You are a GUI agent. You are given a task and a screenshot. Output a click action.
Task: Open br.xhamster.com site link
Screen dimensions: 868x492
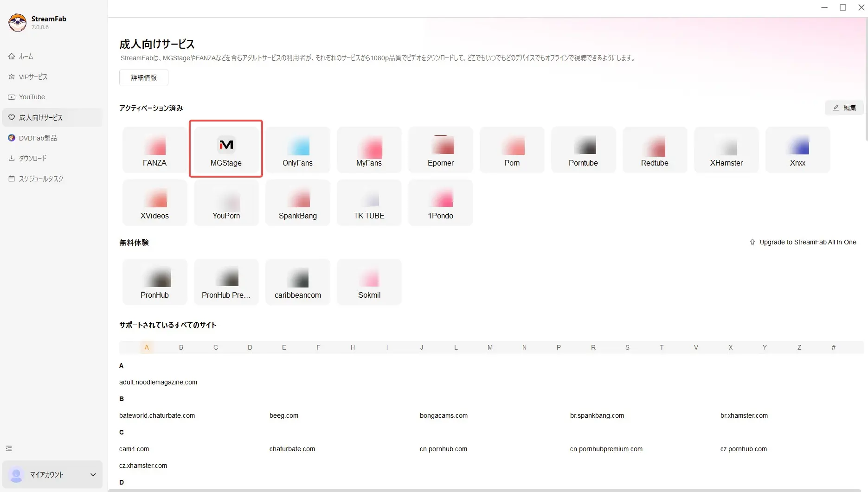point(744,415)
